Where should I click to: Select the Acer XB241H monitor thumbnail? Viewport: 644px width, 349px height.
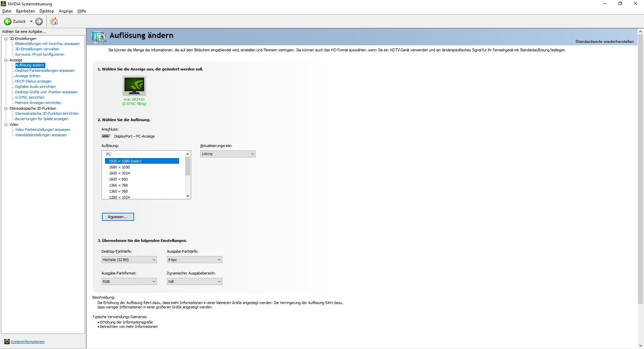click(134, 86)
